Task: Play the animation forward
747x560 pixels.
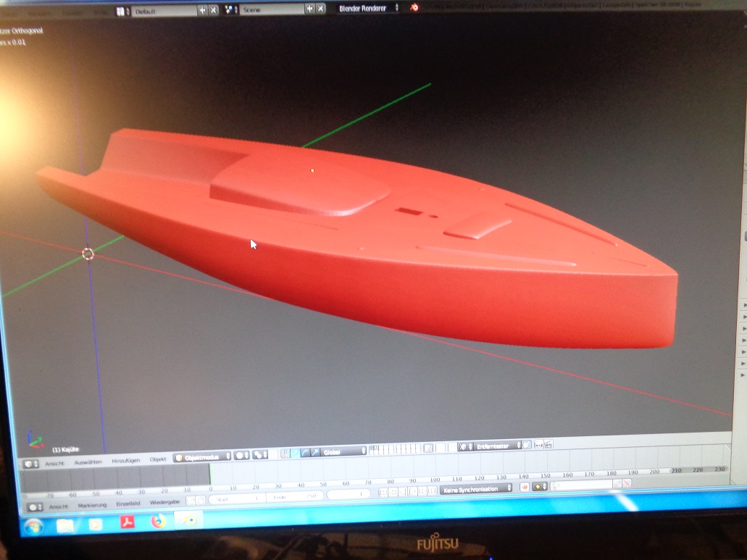Action: pyautogui.click(x=412, y=491)
